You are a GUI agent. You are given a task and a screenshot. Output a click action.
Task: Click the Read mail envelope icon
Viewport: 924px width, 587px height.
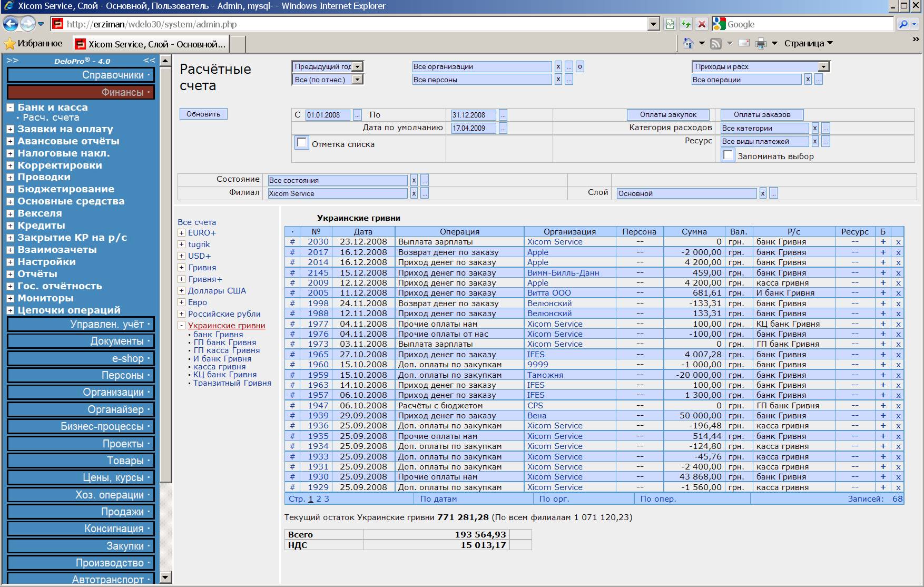pyautogui.click(x=744, y=43)
